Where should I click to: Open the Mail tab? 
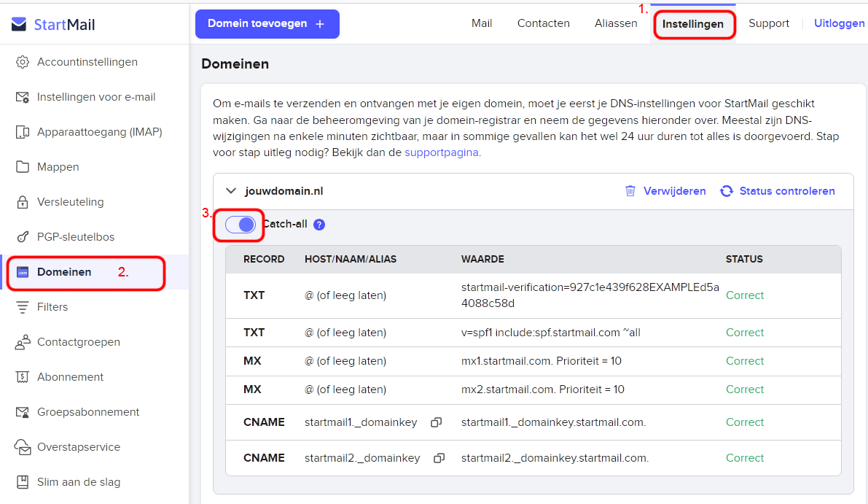click(x=482, y=23)
